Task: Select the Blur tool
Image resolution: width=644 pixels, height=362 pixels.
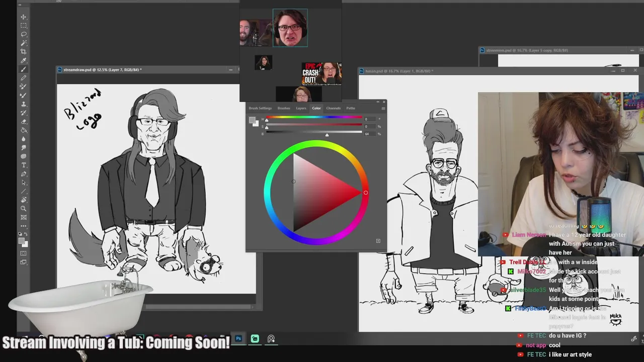Action: click(x=24, y=139)
